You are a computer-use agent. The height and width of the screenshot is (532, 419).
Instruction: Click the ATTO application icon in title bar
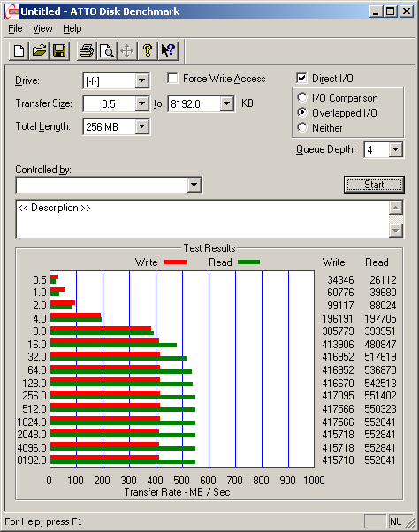(x=12, y=11)
